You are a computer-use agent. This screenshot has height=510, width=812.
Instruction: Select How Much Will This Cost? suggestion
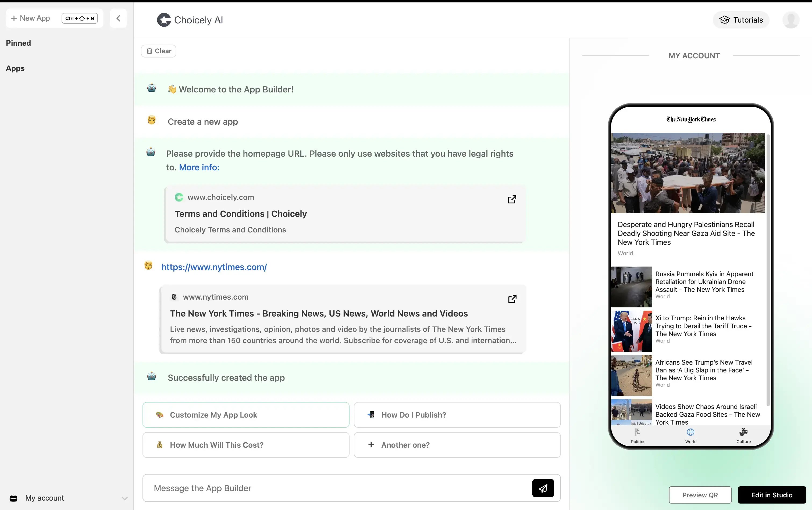(246, 445)
